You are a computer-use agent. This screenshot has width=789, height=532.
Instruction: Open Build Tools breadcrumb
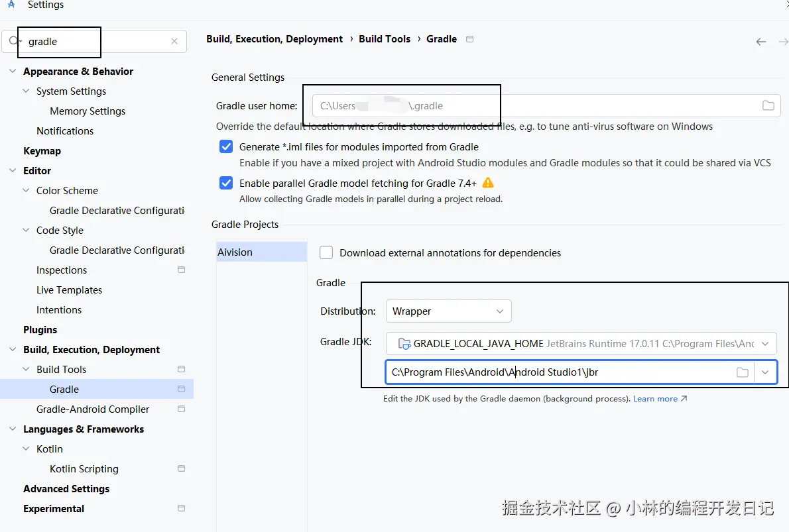click(x=385, y=39)
